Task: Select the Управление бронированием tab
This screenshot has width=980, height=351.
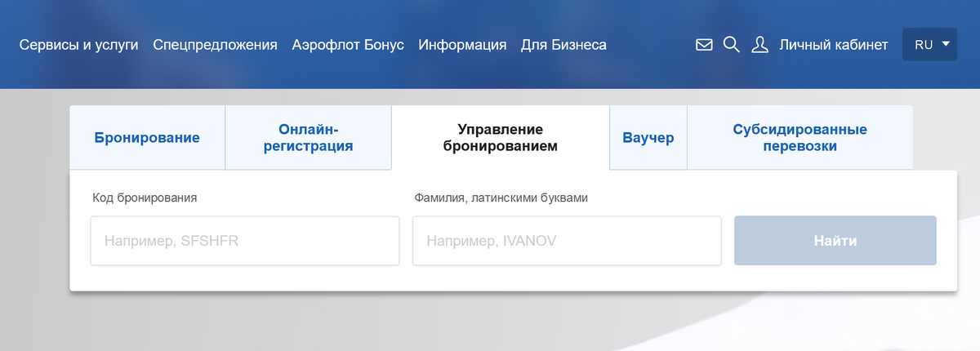Action: pyautogui.click(x=500, y=138)
